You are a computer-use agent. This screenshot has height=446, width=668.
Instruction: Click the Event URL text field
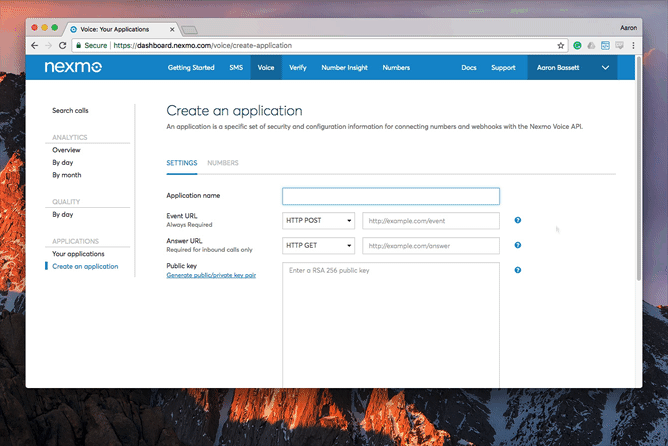(431, 221)
